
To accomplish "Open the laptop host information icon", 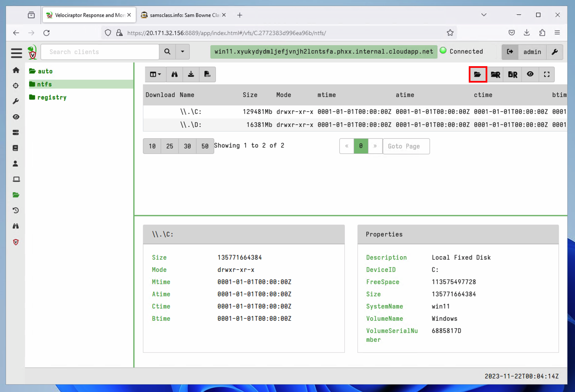I will (16, 179).
